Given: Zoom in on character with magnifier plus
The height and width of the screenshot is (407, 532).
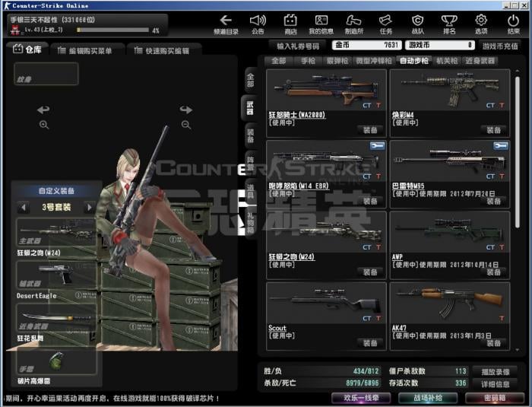Looking at the screenshot, I should [44, 125].
